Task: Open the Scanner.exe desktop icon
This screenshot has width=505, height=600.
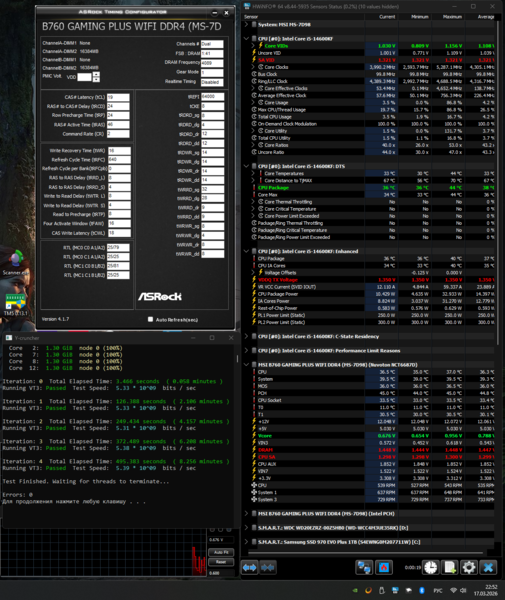Action: [x=15, y=262]
